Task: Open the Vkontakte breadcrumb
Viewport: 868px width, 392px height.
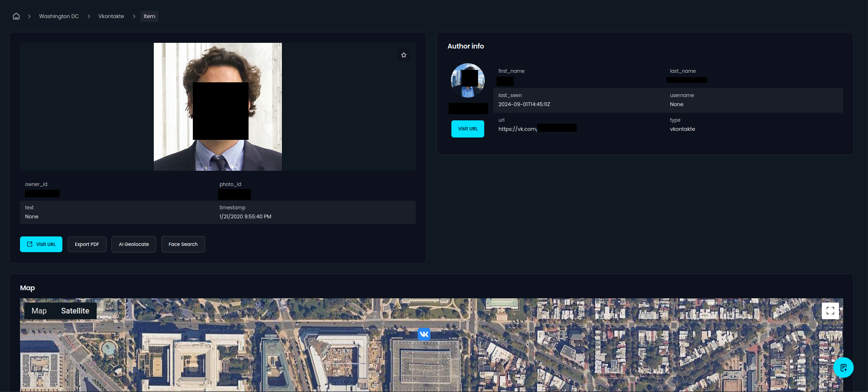Action: [111, 16]
